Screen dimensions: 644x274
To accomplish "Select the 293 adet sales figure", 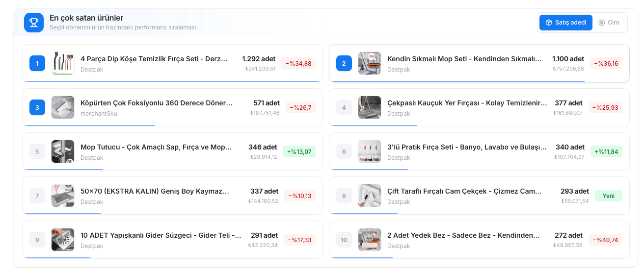I will tap(575, 191).
